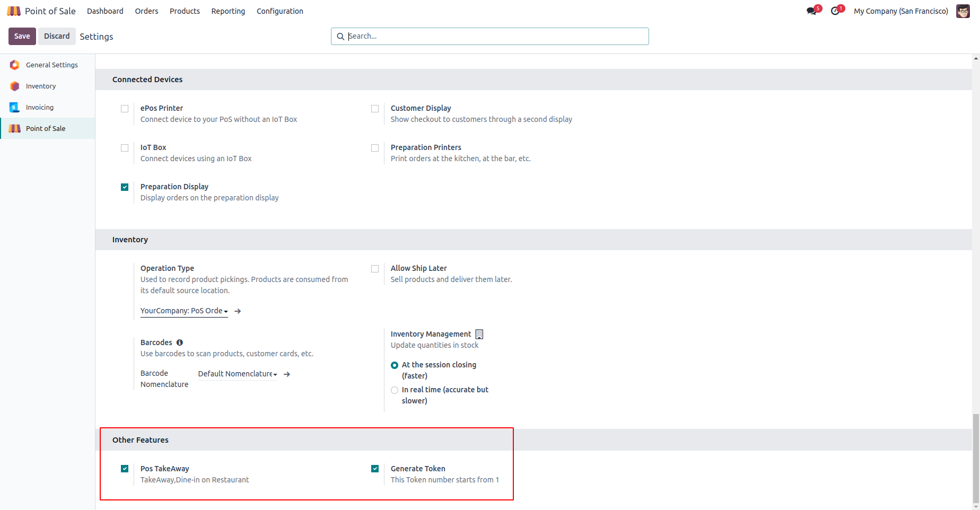Open the Reporting menu
The width and height of the screenshot is (980, 510).
228,11
